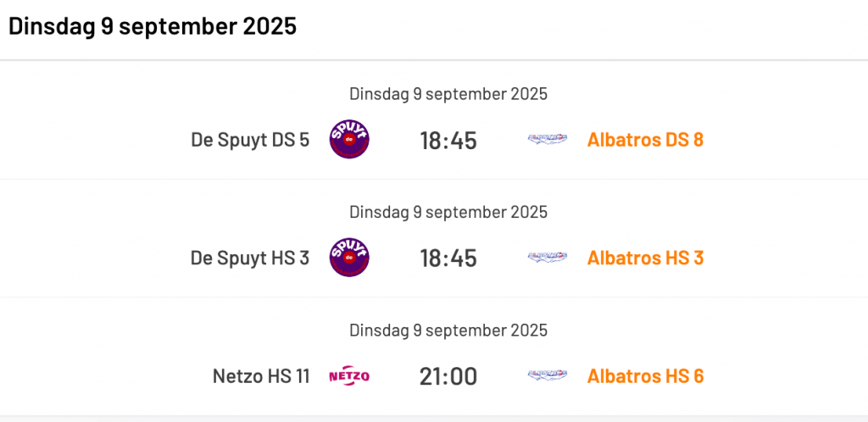Open the Albatros HS 6 team link
This screenshot has width=868, height=422.
pos(645,376)
